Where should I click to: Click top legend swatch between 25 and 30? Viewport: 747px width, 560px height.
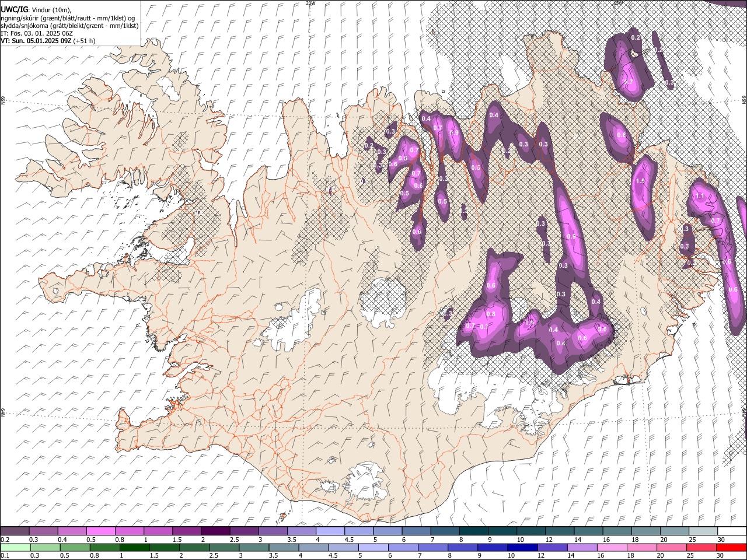(x=703, y=531)
